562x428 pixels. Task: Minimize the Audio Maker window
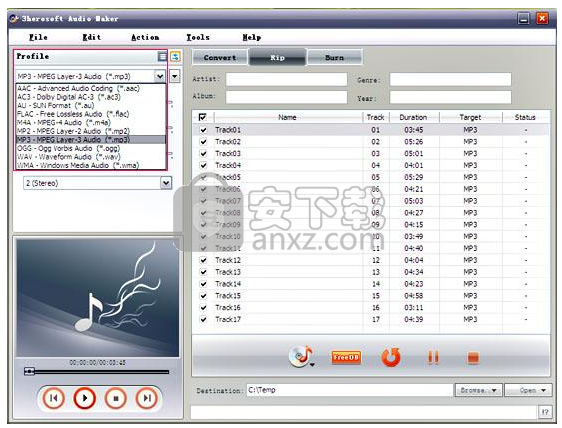click(x=524, y=18)
